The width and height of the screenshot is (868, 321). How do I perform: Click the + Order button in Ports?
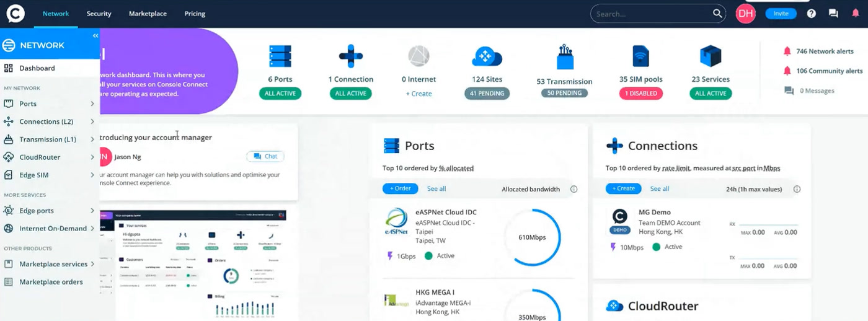400,189
